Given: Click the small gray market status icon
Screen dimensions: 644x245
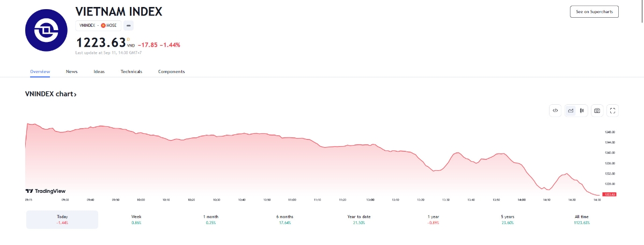Looking at the screenshot, I should (x=128, y=25).
